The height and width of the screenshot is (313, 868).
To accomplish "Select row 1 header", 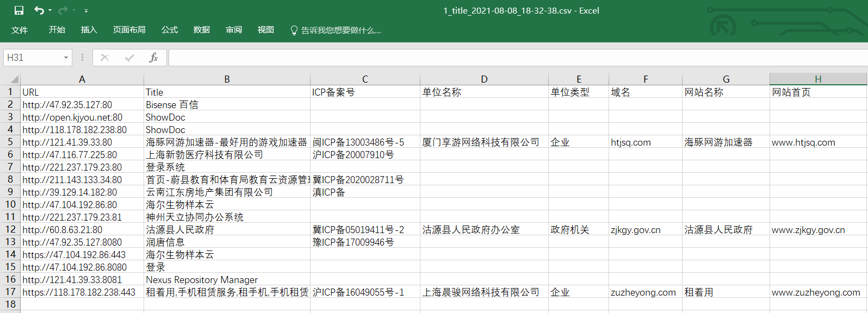I will [x=10, y=92].
